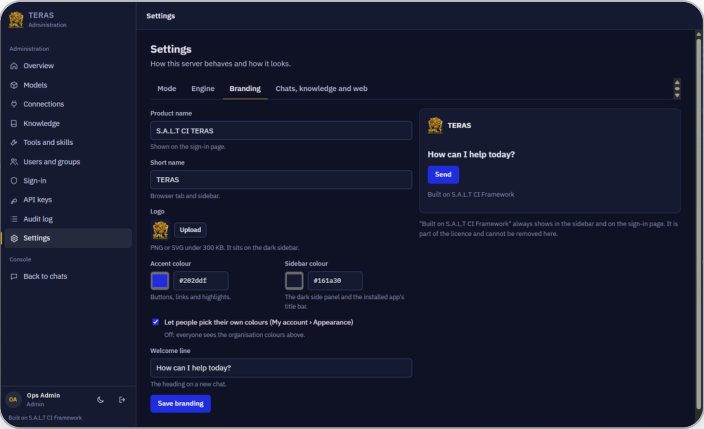
Task: Click the Knowledge book icon
Action: [14, 123]
